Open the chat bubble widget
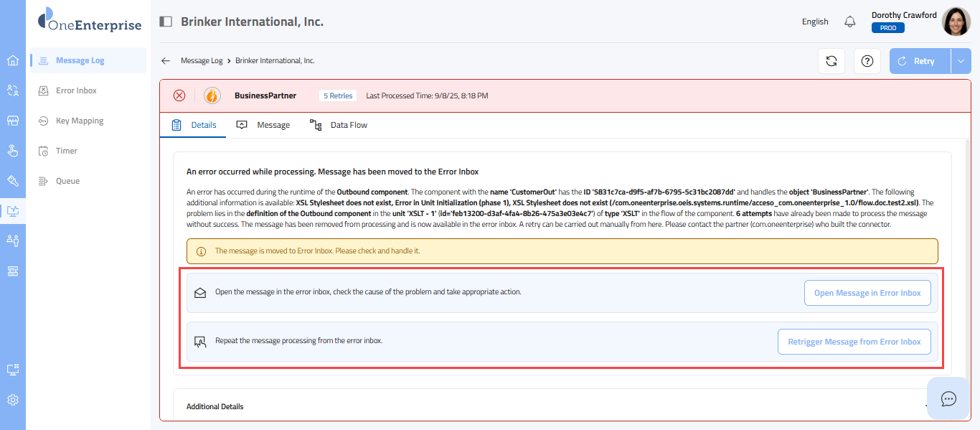Image resolution: width=980 pixels, height=430 pixels. click(x=948, y=398)
